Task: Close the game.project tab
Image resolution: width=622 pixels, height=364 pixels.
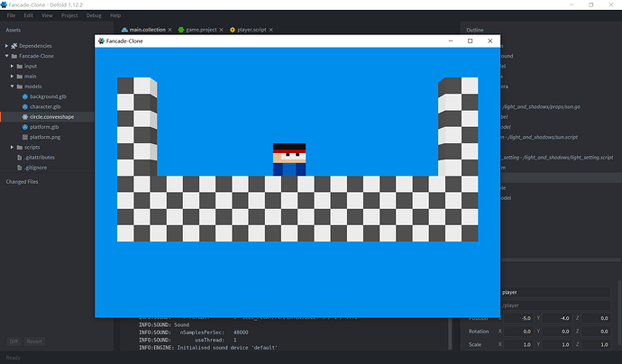Action: (222, 30)
